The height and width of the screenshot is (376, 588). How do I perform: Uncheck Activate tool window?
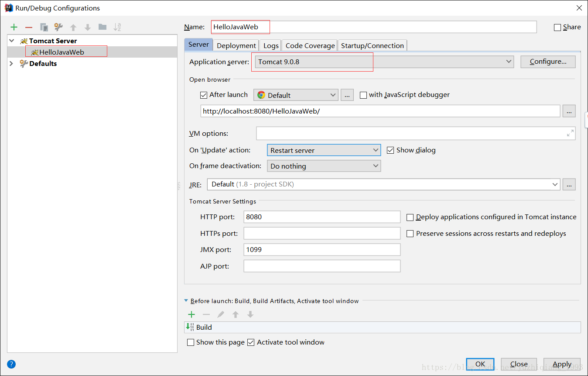[x=251, y=342]
